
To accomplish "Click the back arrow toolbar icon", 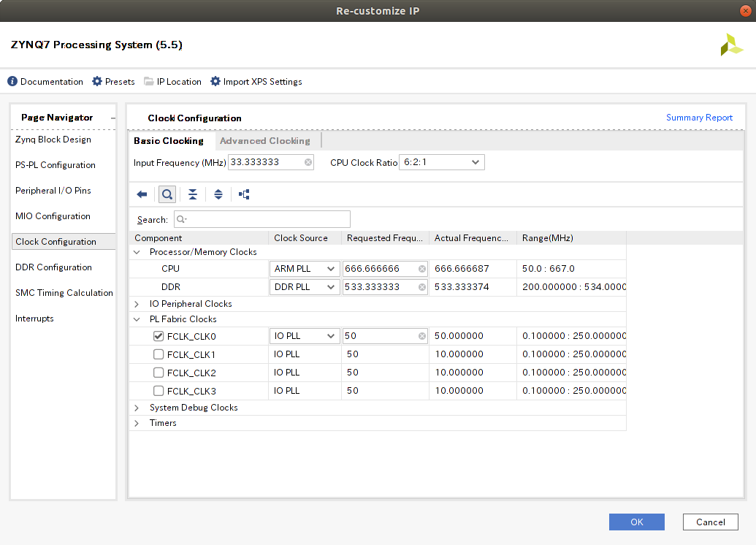I will tap(142, 194).
